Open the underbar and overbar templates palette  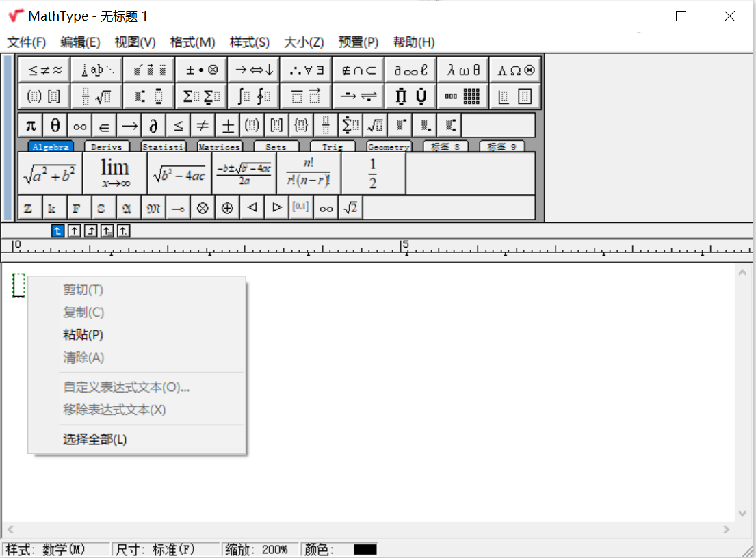(x=307, y=96)
